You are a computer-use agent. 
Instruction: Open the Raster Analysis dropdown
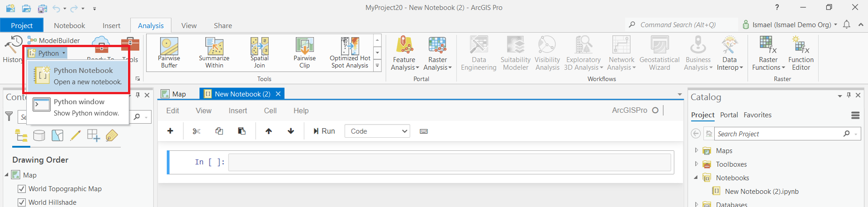point(437,53)
